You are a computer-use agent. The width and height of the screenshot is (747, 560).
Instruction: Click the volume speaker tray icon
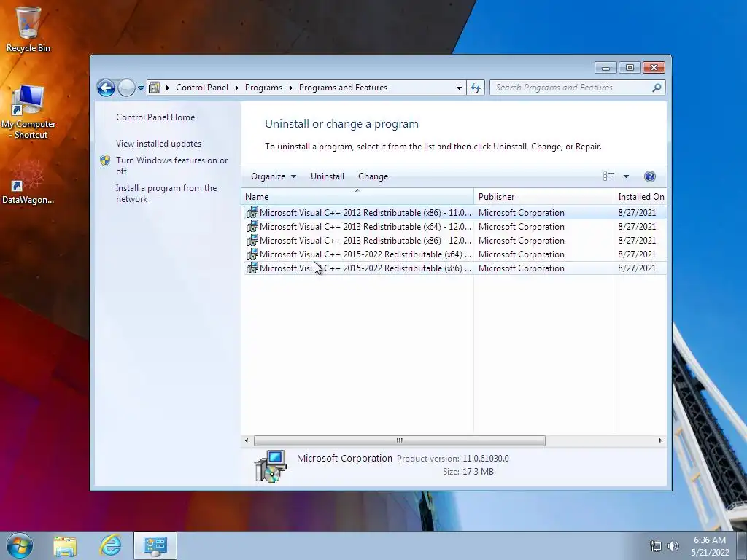click(x=673, y=546)
